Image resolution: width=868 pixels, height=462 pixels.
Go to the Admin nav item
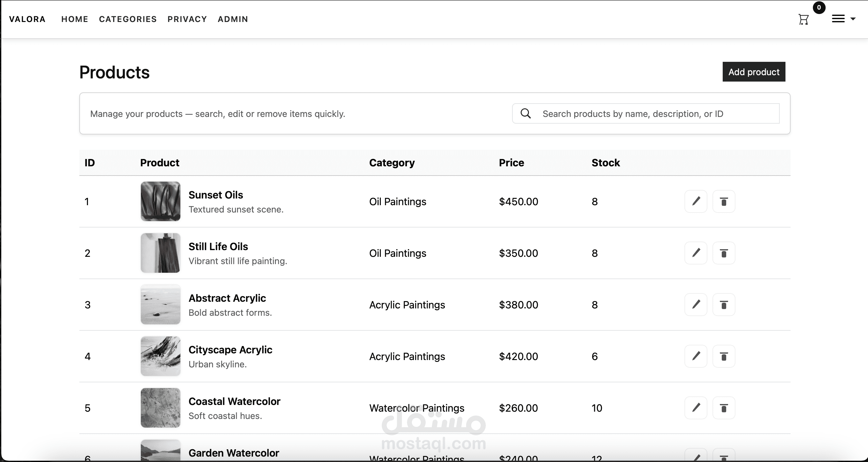coord(233,19)
